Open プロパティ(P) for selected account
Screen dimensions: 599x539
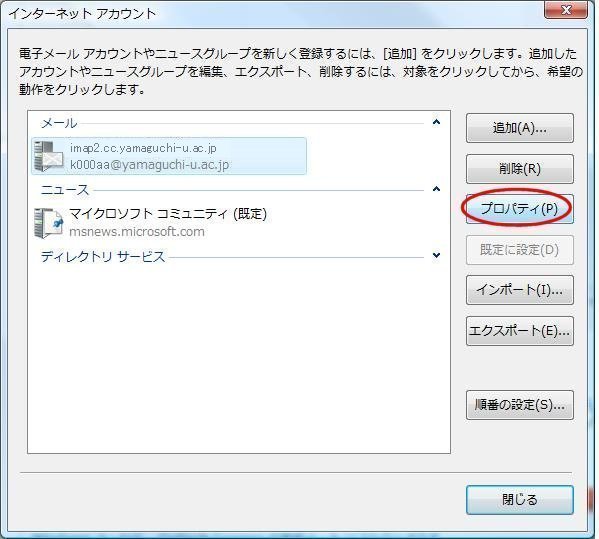click(520, 209)
